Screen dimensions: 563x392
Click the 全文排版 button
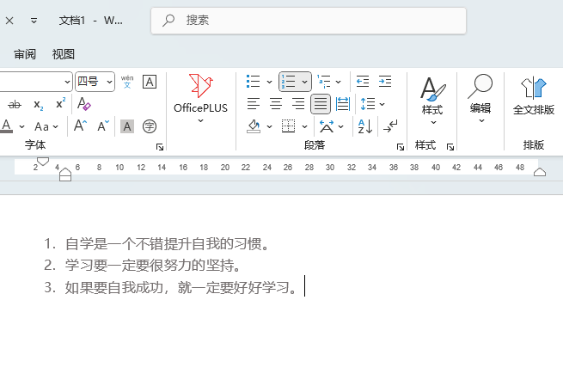pos(534,96)
